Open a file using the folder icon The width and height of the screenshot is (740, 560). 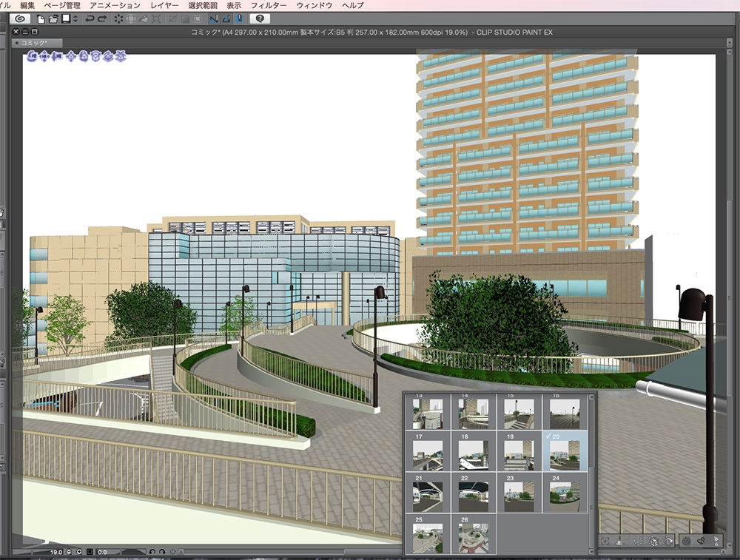[x=53, y=19]
